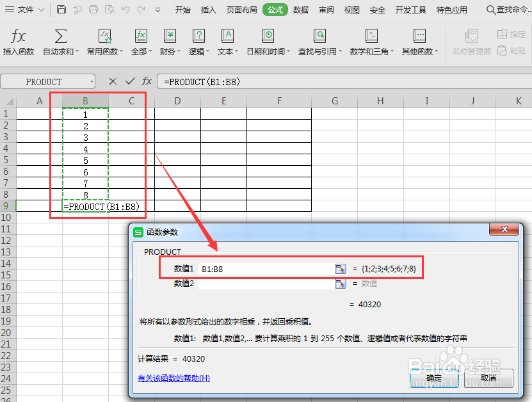Confirm formula with the checkmark icon
This screenshot has height=402, width=532.
129,81
